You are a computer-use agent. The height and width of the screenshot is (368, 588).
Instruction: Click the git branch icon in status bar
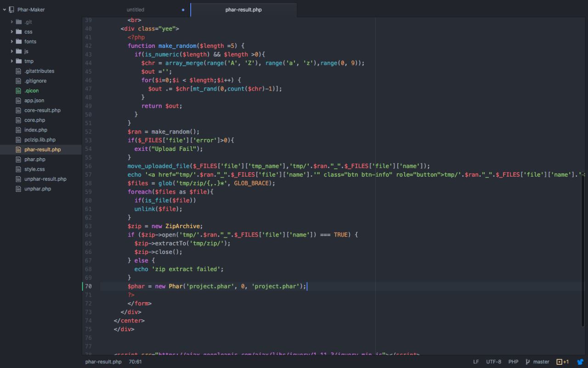click(528, 362)
